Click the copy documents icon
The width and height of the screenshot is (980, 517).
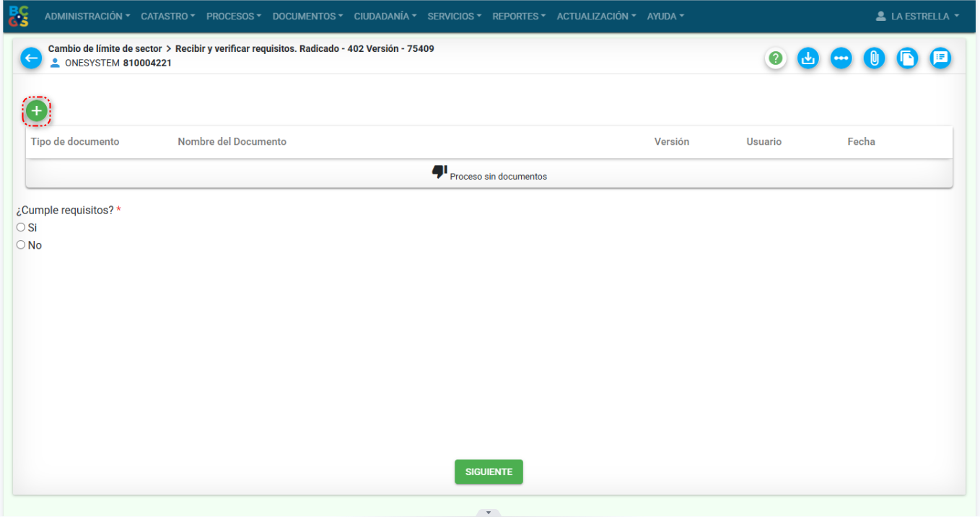[907, 58]
